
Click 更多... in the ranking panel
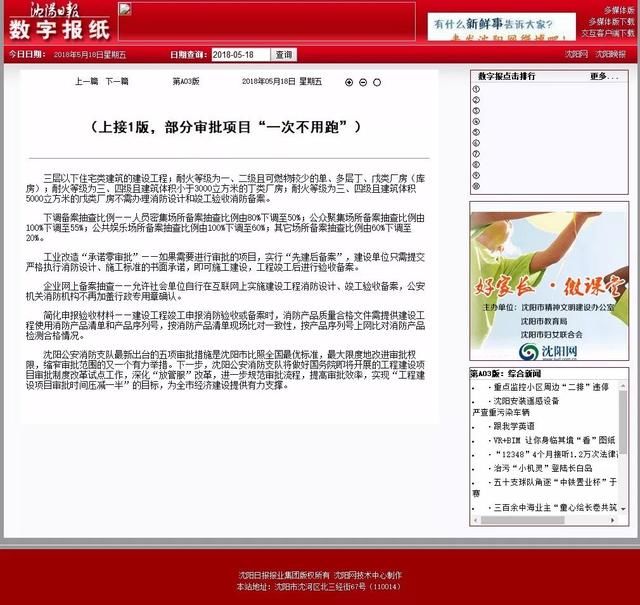pyautogui.click(x=604, y=76)
